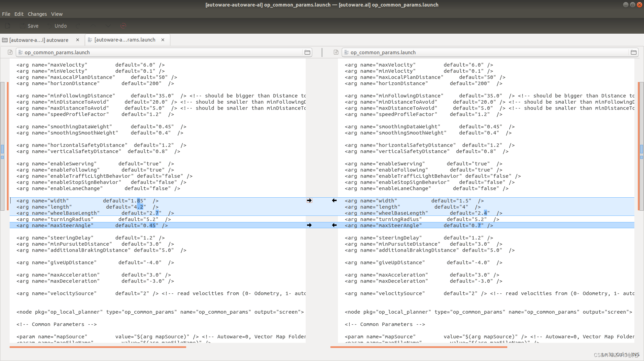The image size is (644, 361).
Task: Undo the last change
Action: (57, 26)
